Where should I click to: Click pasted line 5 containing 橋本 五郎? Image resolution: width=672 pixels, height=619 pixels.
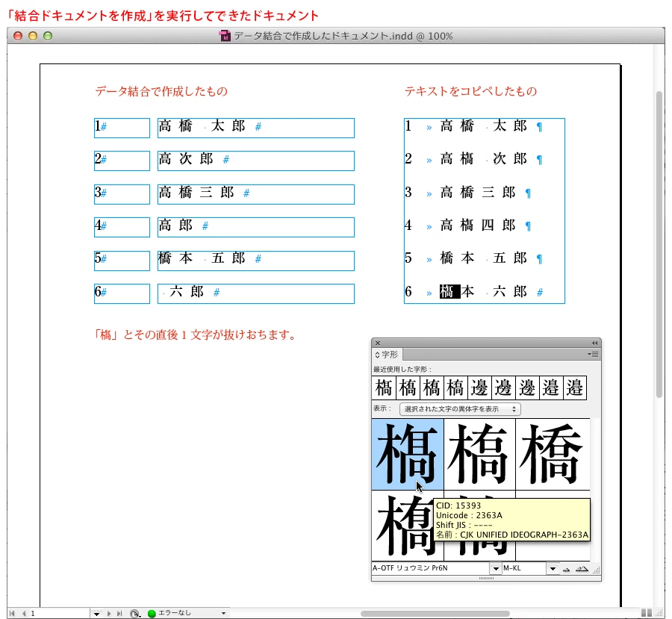point(474,258)
